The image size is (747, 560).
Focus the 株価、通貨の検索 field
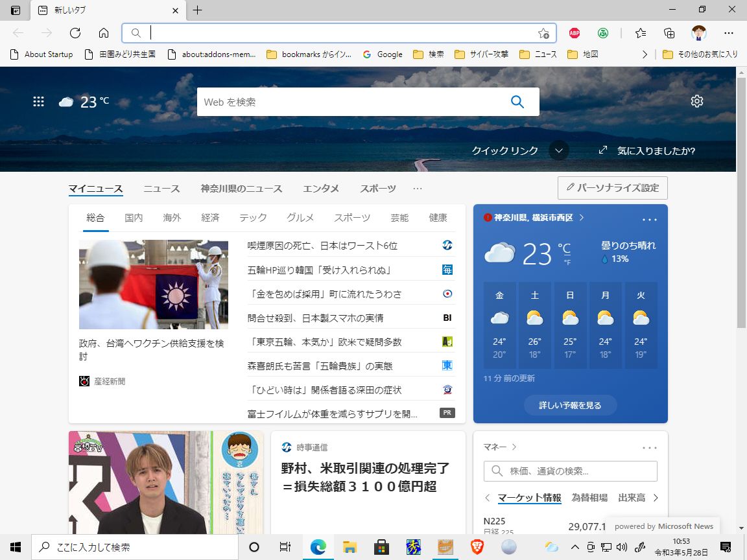[x=570, y=471]
